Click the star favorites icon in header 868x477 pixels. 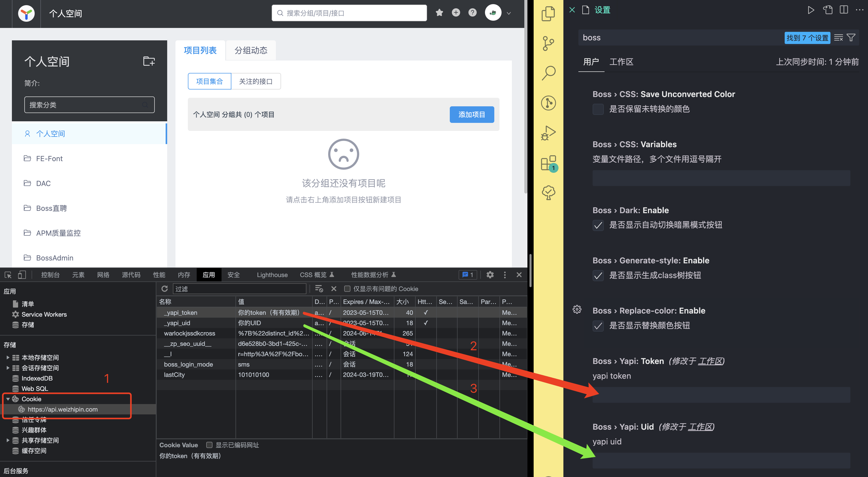(x=439, y=13)
